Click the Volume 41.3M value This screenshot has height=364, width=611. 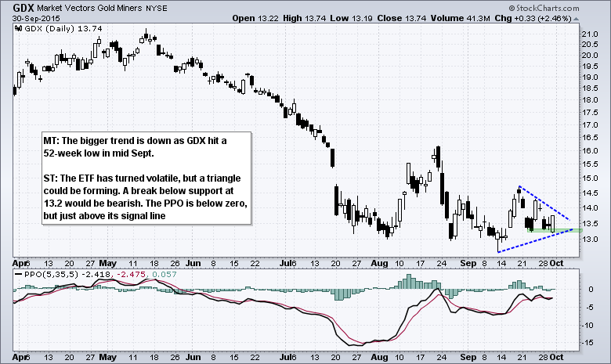[x=460, y=18]
